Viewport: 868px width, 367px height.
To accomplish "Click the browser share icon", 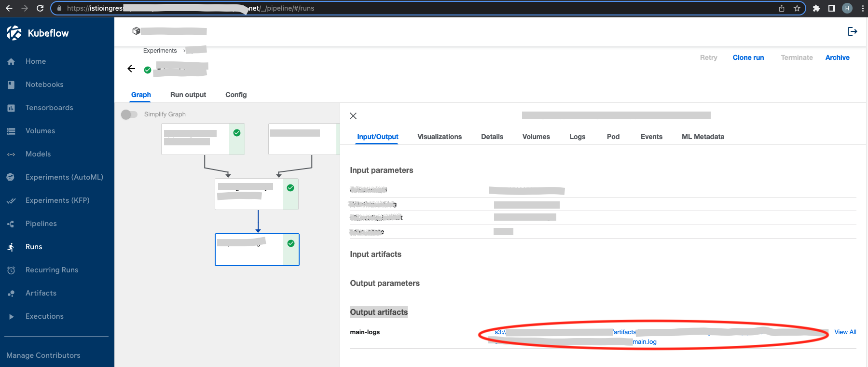I will click(782, 8).
